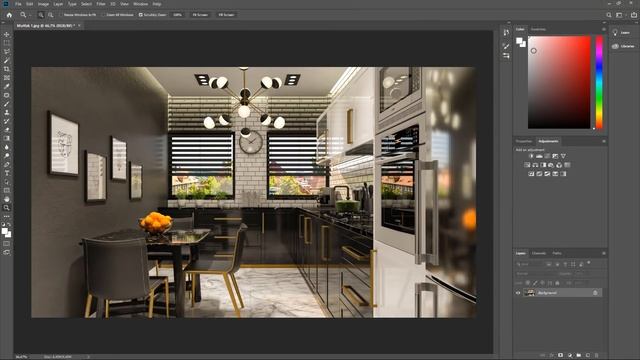
Task: Select the Pen tool
Action: 7,164
